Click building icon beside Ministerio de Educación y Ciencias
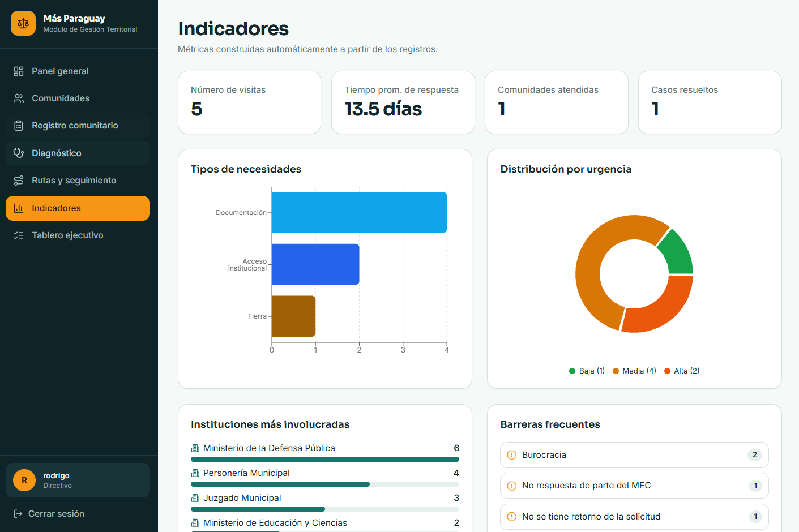The height and width of the screenshot is (532, 799). [x=195, y=523]
